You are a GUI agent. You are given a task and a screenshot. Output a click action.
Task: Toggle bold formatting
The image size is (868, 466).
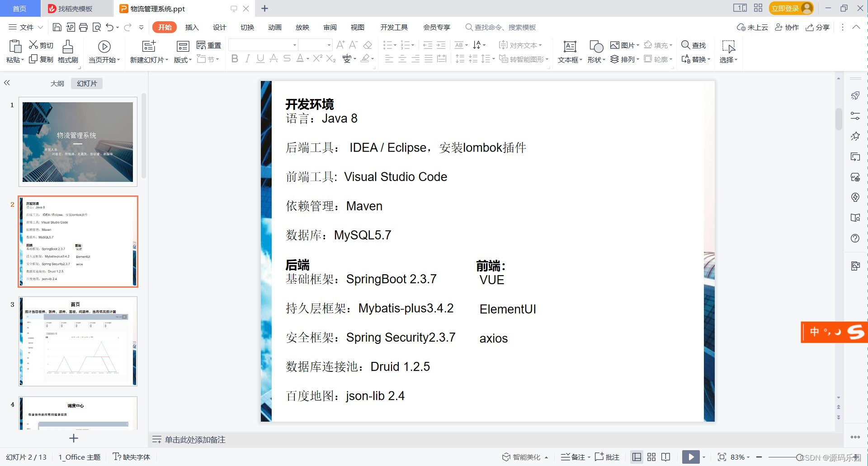[234, 59]
